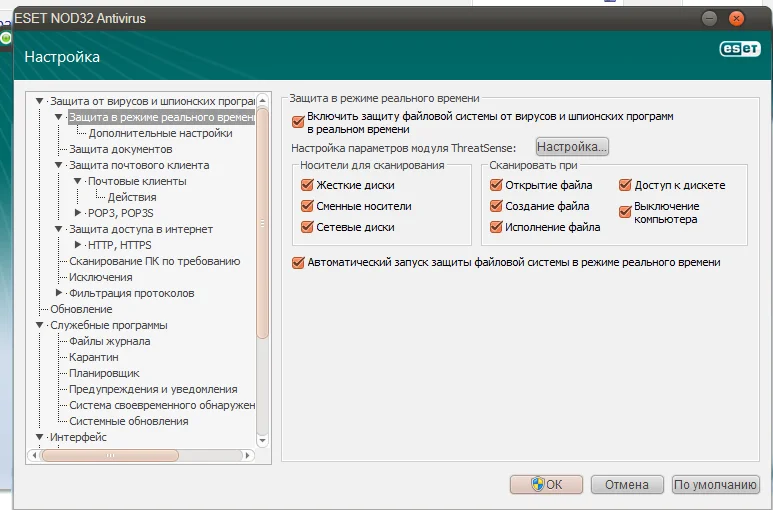
Task: Collapse Интерфейс tree node
Action: pos(39,437)
